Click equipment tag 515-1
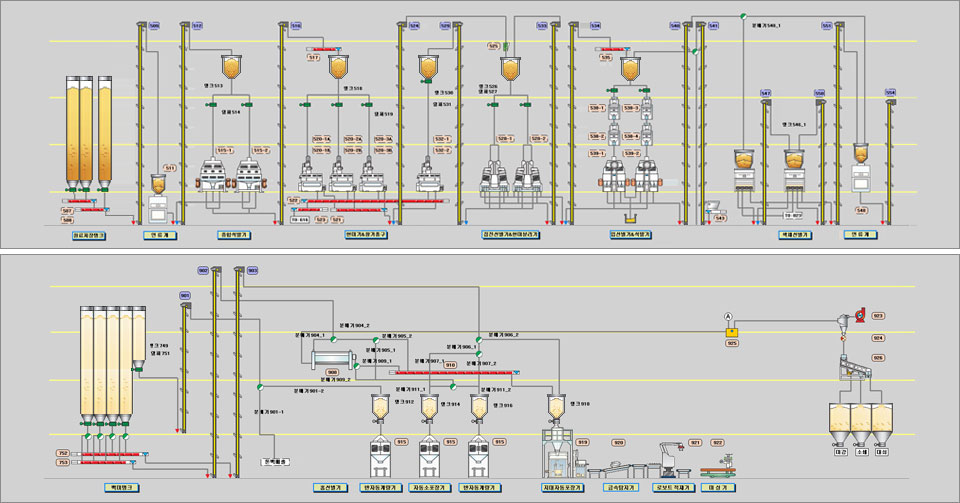The height and width of the screenshot is (503, 960). tap(225, 150)
